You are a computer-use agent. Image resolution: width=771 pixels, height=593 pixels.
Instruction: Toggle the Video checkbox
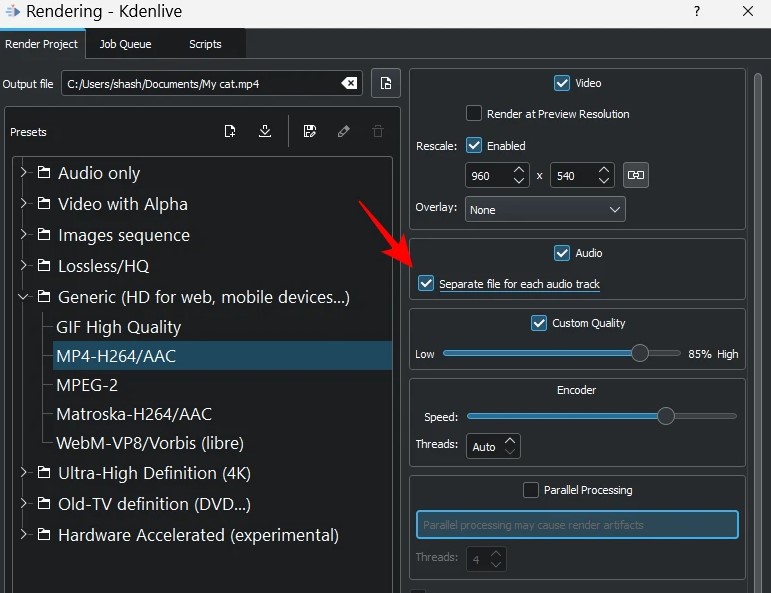pyautogui.click(x=562, y=83)
